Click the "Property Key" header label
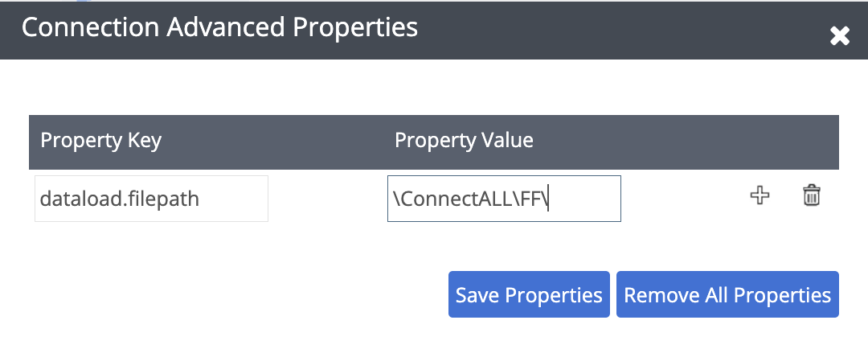This screenshot has width=868, height=349. point(101,141)
